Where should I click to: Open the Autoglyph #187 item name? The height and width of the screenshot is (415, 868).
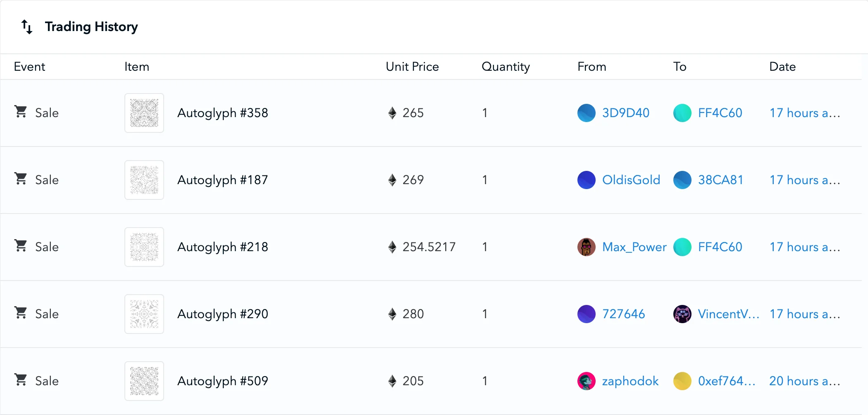tap(222, 180)
